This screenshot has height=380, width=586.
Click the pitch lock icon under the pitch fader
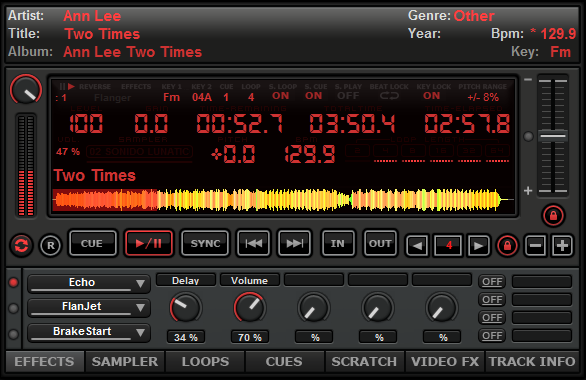point(553,216)
